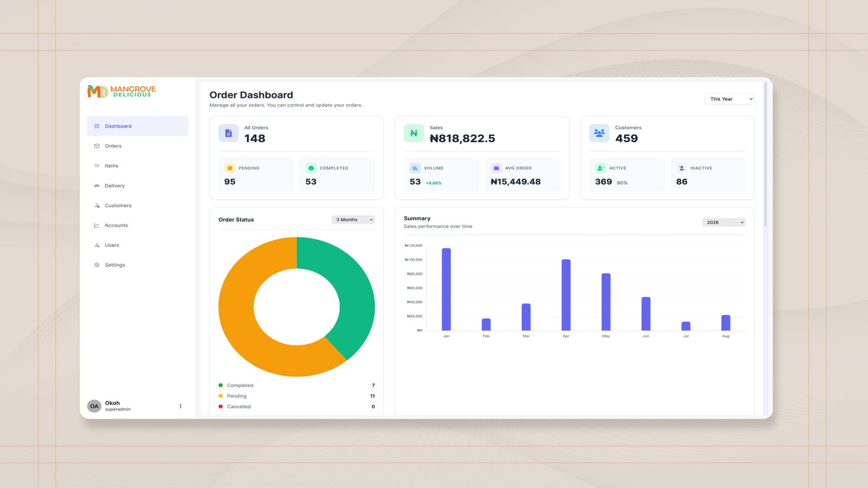Click the Okoh superadmin profile name
The height and width of the screenshot is (488, 868).
pos(118,406)
